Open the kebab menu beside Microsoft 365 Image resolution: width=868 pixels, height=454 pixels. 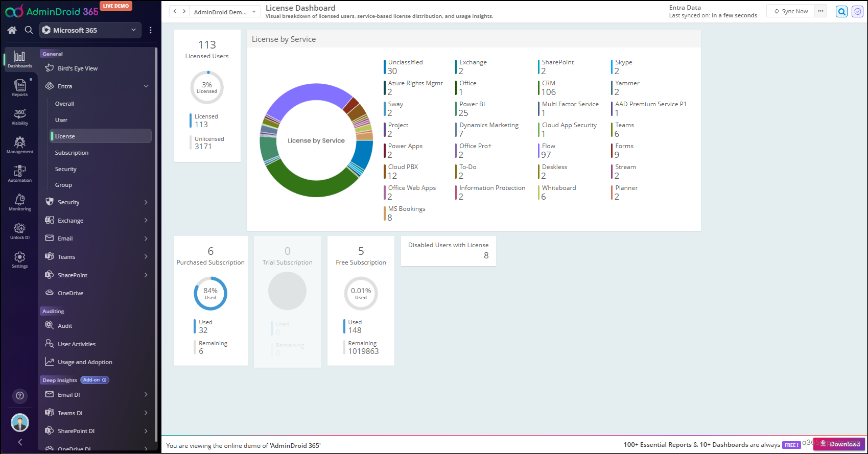tap(150, 30)
